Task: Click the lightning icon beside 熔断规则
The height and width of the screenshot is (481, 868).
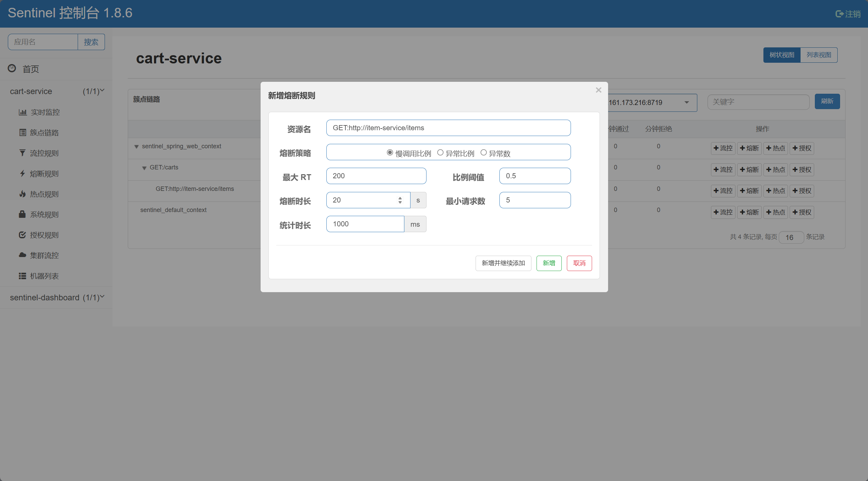Action: pos(22,174)
